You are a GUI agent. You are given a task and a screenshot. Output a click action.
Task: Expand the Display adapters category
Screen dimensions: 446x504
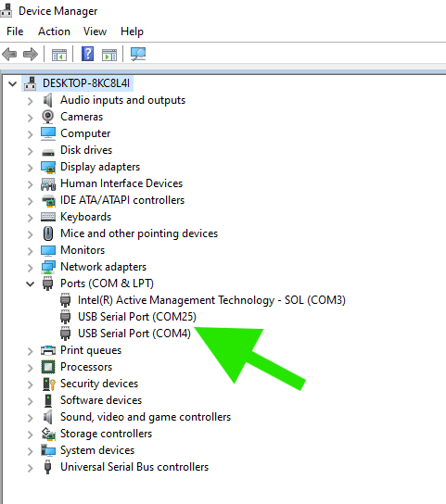pyautogui.click(x=31, y=168)
